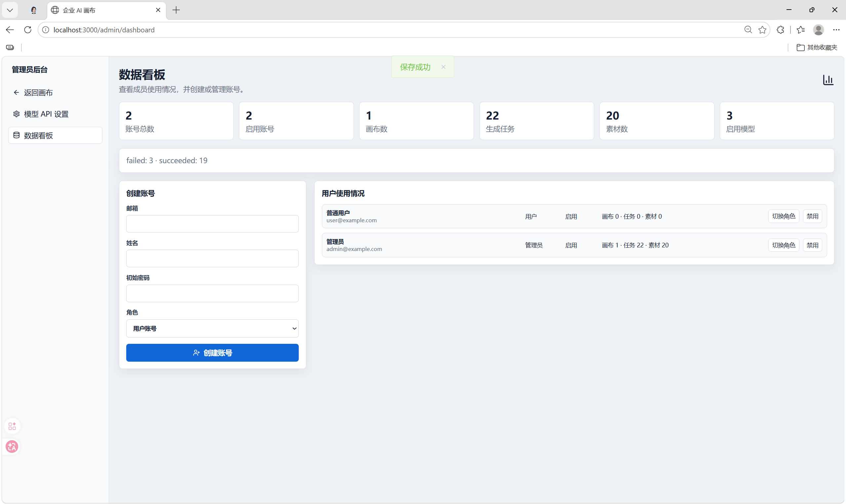This screenshot has height=504, width=846.
Task: Open the 角色 dropdown
Action: (212, 328)
